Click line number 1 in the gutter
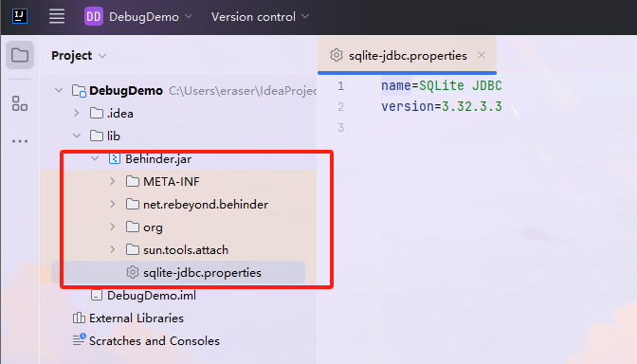This screenshot has width=637, height=364. pyautogui.click(x=340, y=86)
